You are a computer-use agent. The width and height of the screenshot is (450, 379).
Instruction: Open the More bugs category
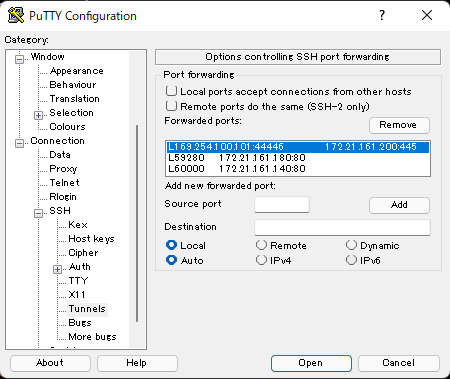(x=92, y=337)
